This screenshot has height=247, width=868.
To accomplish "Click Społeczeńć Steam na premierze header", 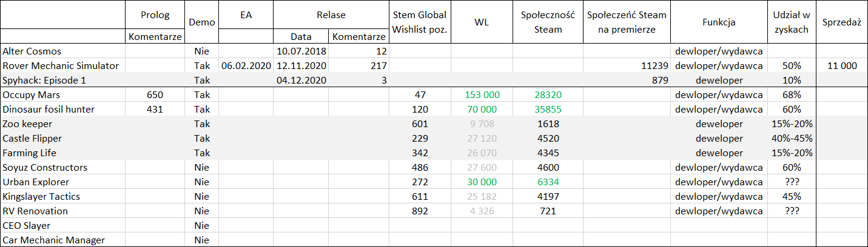I will tap(627, 22).
